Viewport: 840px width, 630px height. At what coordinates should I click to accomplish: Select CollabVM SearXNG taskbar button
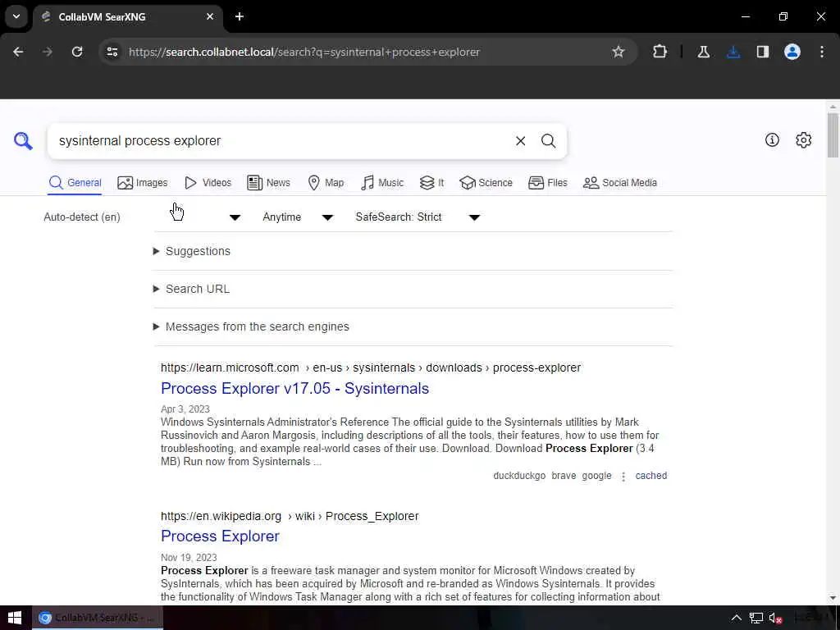click(x=98, y=618)
